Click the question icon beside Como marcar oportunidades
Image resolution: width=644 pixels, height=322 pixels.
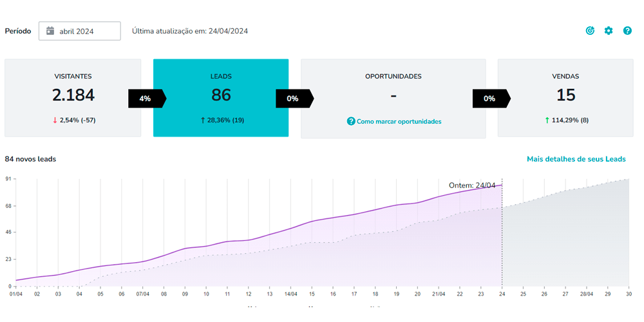click(351, 121)
